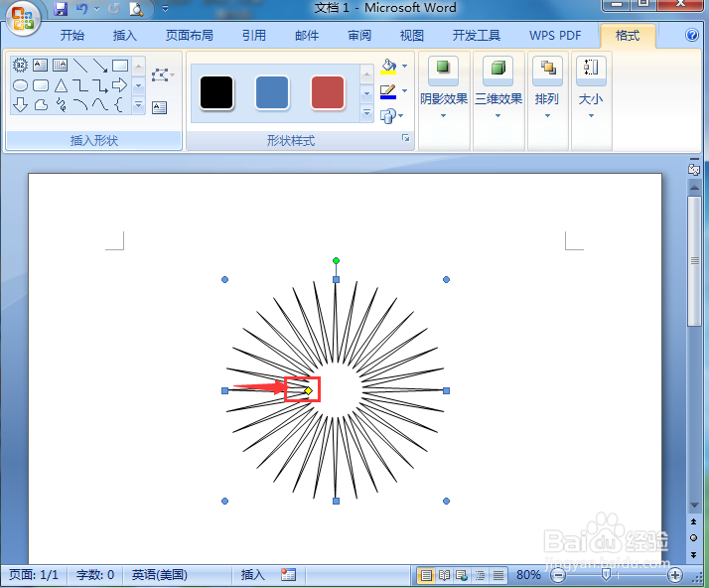The width and height of the screenshot is (709, 588).
Task: Open the 排列 arrange menu
Action: pos(547,88)
